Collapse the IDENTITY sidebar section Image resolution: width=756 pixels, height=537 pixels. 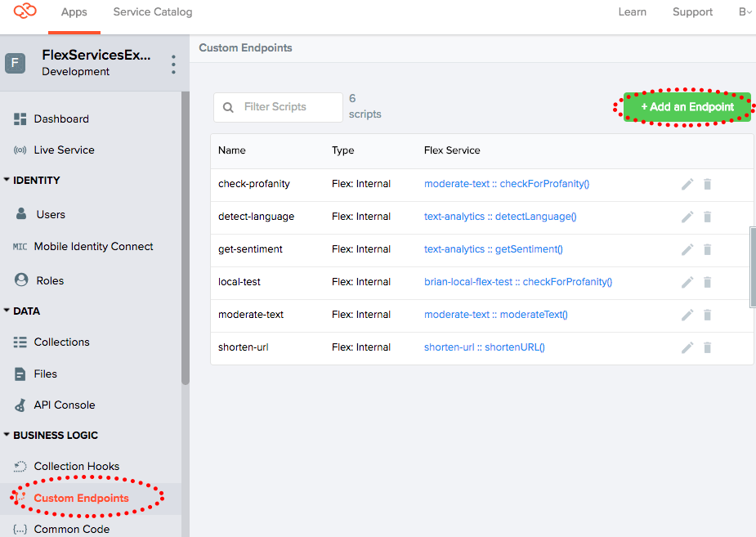coord(7,180)
